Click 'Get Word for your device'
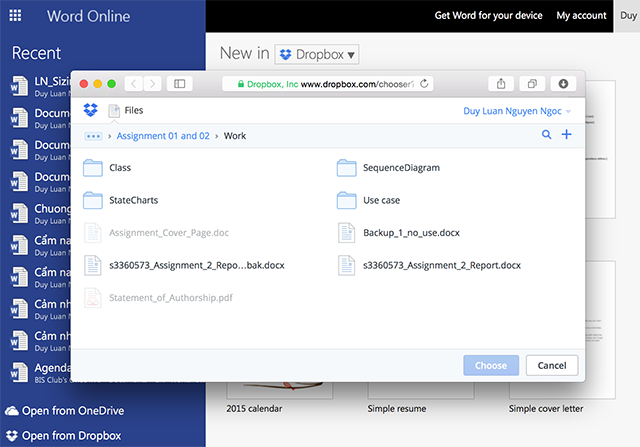Image resolution: width=640 pixels, height=447 pixels. point(488,16)
